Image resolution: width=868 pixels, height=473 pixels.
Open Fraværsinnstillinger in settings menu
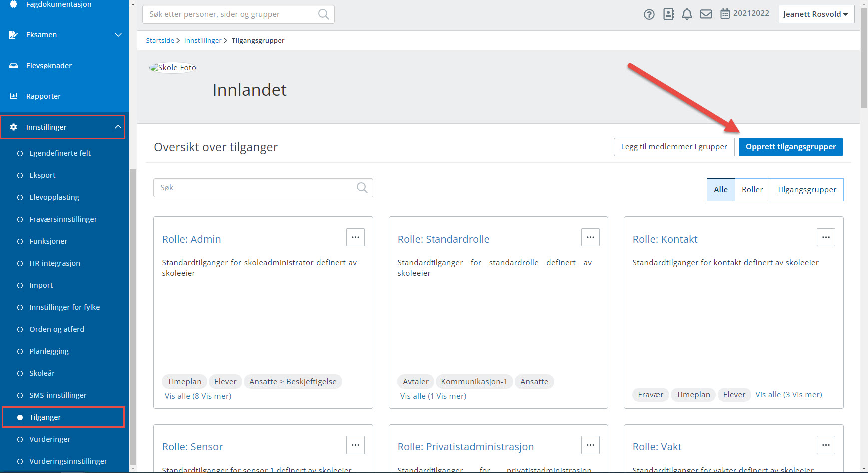click(x=63, y=219)
